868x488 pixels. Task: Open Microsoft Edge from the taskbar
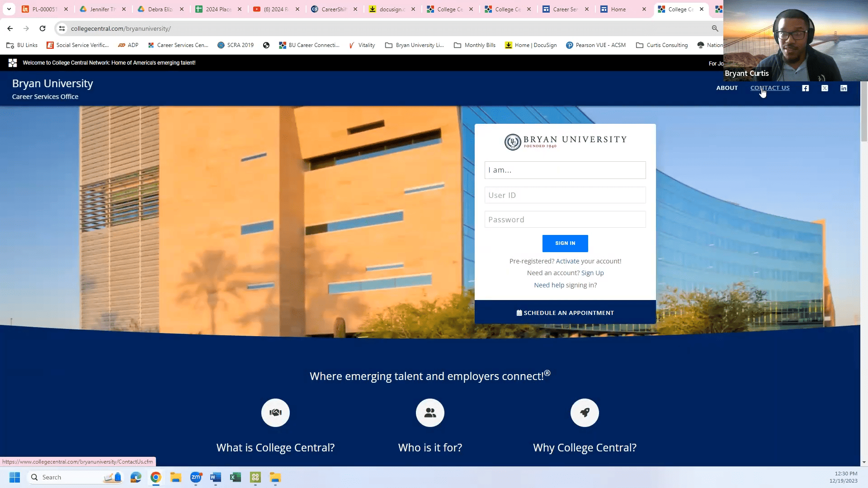(x=136, y=477)
